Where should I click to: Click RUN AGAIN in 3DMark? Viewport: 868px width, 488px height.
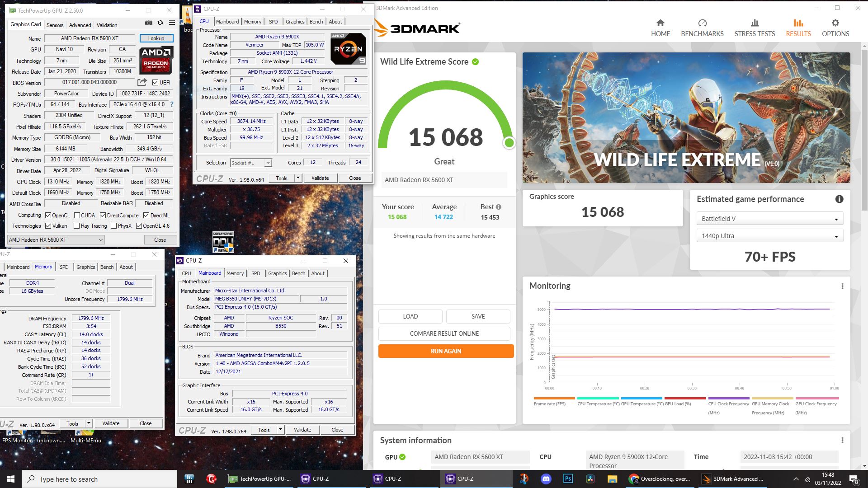pyautogui.click(x=446, y=351)
